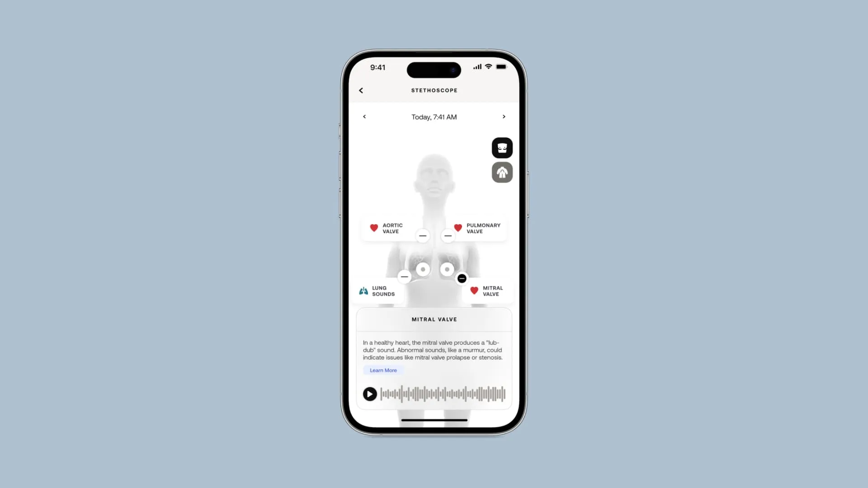Play the Mitral Valve audio recording
This screenshot has width=868, height=488.
tap(370, 393)
